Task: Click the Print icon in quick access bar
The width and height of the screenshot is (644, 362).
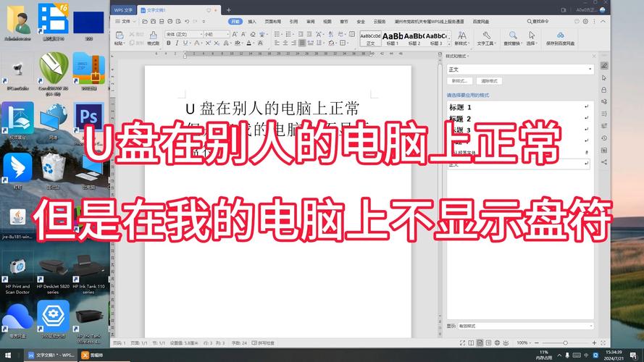Action: tap(170, 21)
